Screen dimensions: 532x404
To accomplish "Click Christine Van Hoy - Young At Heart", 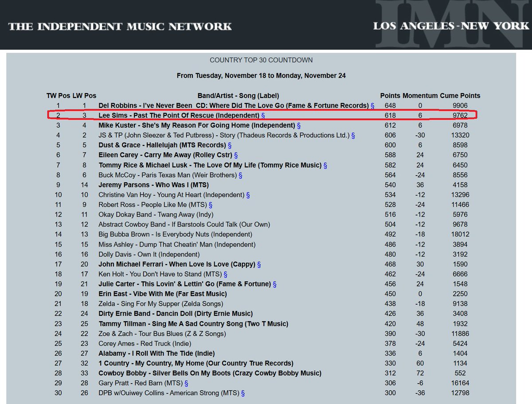I will [172, 195].
